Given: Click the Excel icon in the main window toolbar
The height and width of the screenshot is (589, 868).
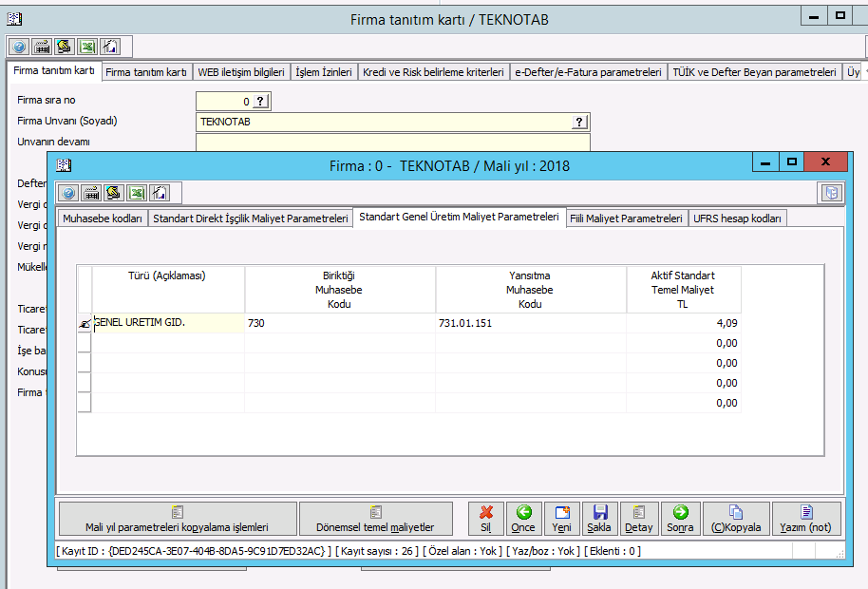Looking at the screenshot, I should click(87, 47).
